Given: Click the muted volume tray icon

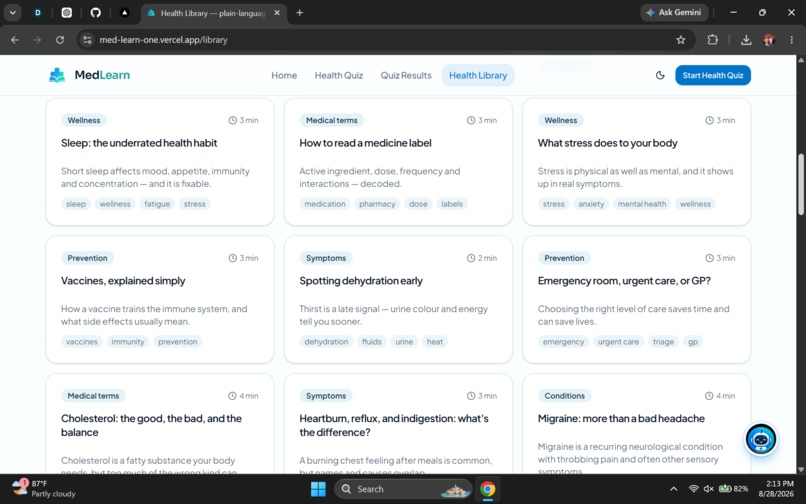Looking at the screenshot, I should 709,489.
